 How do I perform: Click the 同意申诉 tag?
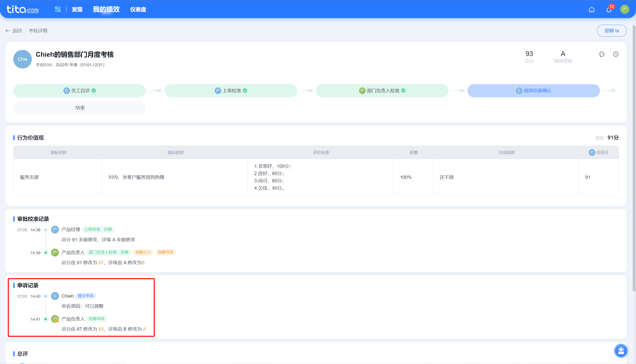[x=97, y=319]
